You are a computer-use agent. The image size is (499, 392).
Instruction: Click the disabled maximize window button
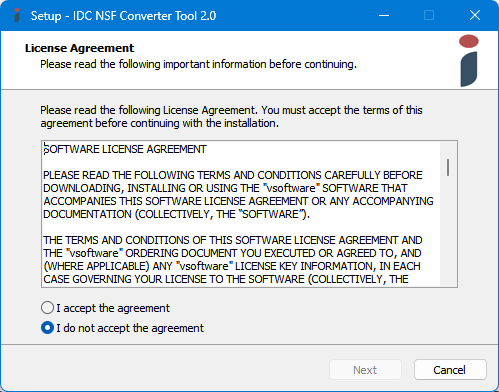[429, 15]
